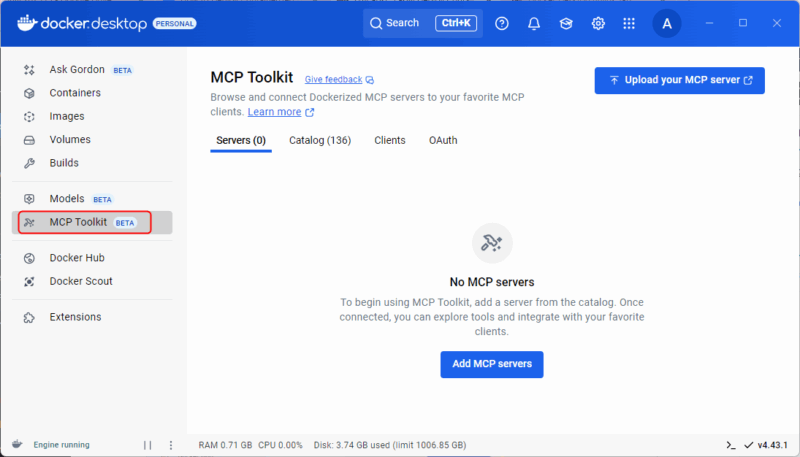Click the Containers cube icon
This screenshot has height=457, width=800.
click(29, 93)
